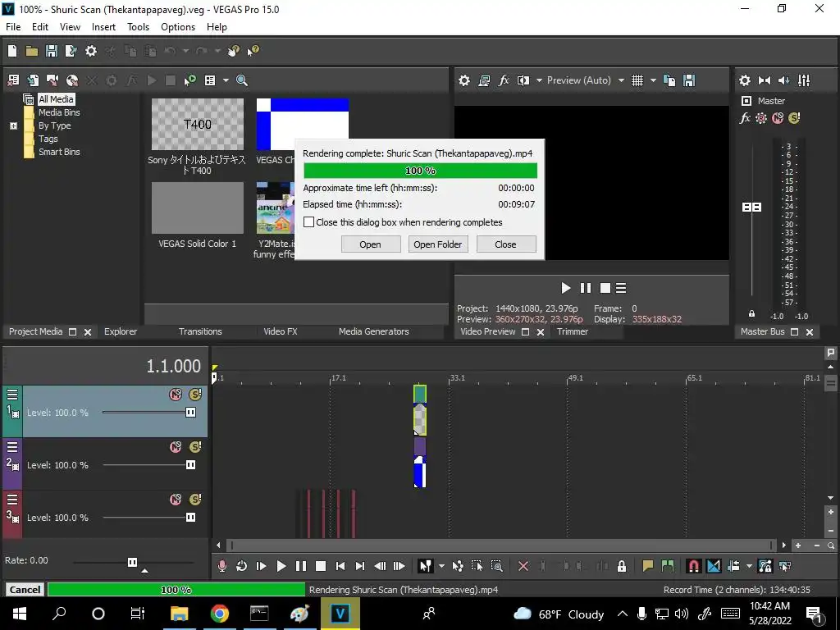The image size is (840, 630).
Task: Click Preview on External Monitor icon
Action: pos(484,80)
